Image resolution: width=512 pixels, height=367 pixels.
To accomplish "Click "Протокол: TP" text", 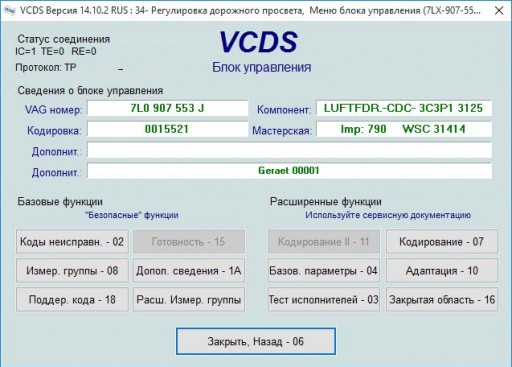I will point(46,68).
